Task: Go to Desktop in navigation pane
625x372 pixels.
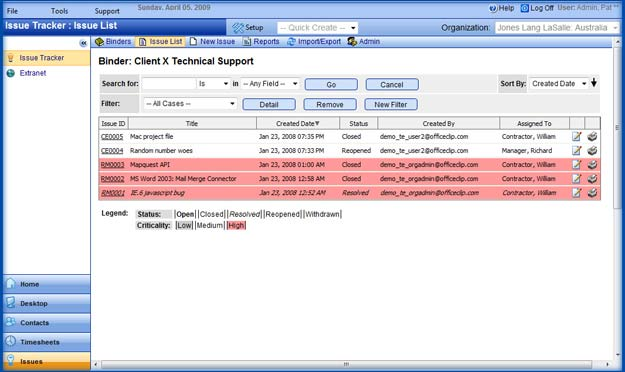Action: pos(47,303)
